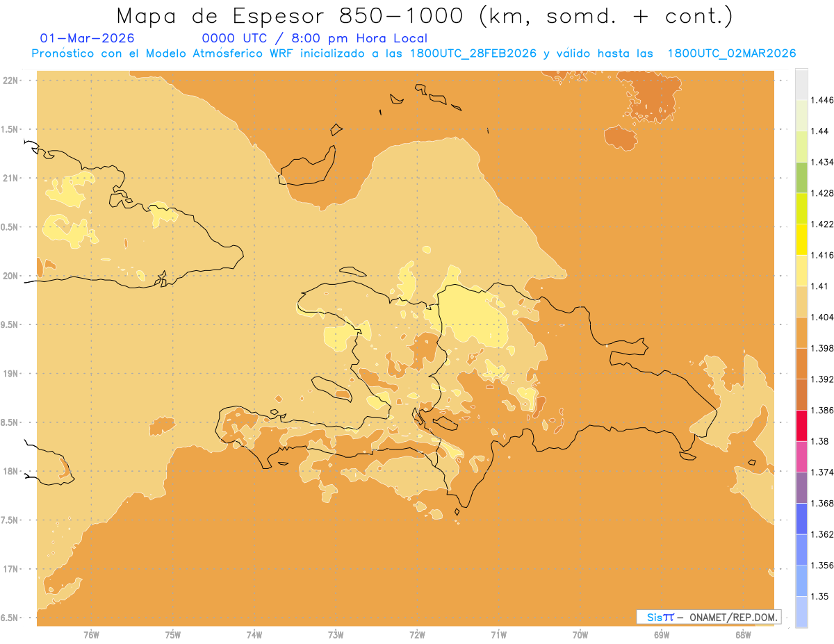Click the '20N' latitude label
The height and width of the screenshot is (644, 834).
pos(10,276)
